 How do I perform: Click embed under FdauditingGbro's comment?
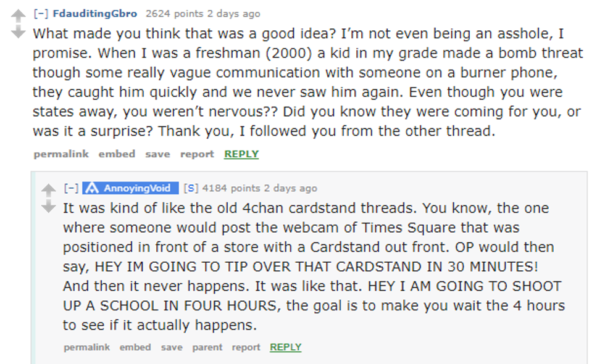(117, 154)
